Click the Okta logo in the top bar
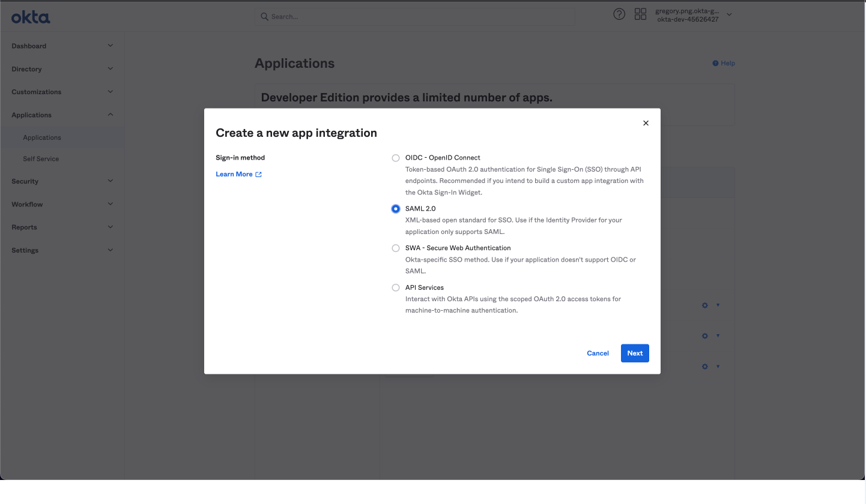866x504 pixels. tap(30, 17)
